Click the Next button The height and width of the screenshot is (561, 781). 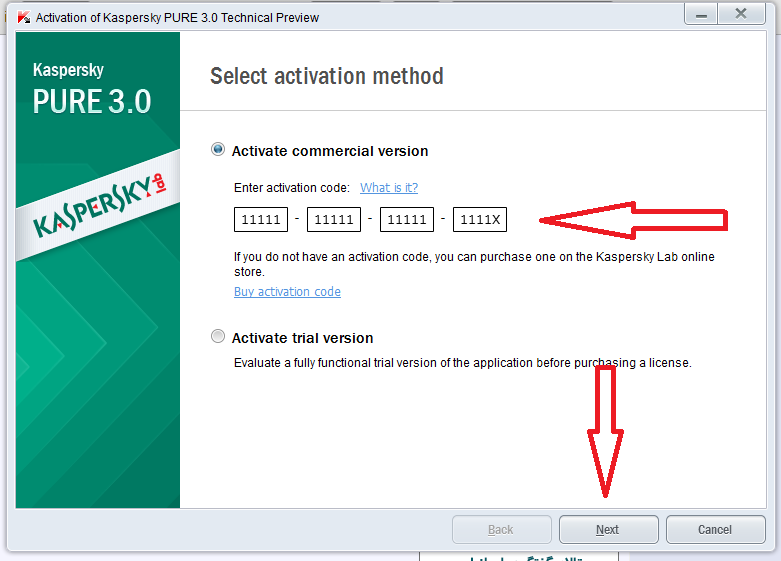click(x=609, y=529)
